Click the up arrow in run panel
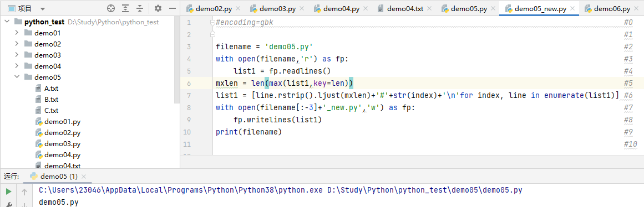 [x=24, y=192]
